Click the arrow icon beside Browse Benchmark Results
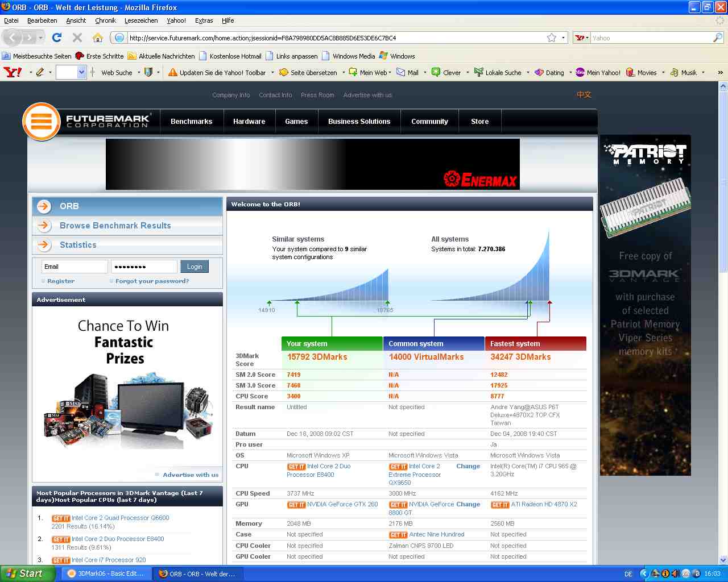Viewport: 728px width, 582px height. pos(44,226)
